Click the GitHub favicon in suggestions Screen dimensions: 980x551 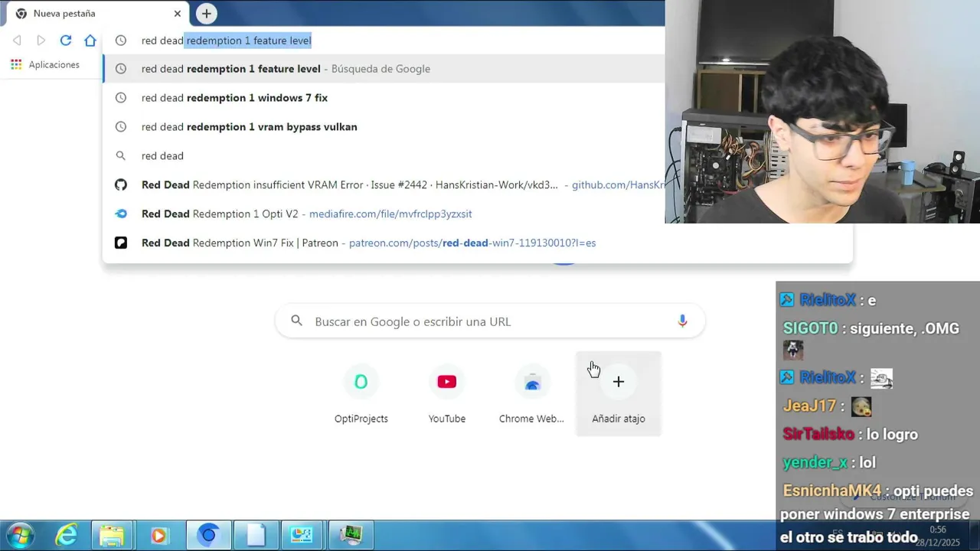pyautogui.click(x=120, y=185)
